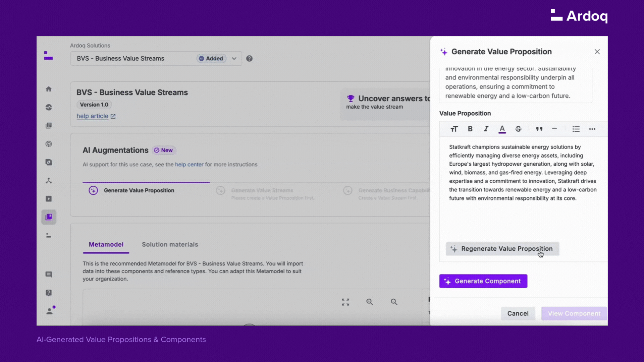Viewport: 644px width, 362px height.
Task: Toggle bulleted list in editor toolbar
Action: (576, 129)
